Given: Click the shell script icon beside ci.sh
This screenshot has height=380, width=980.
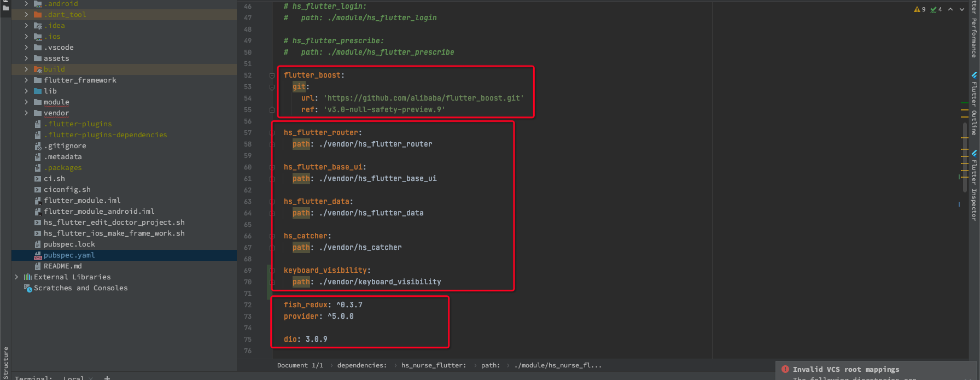Looking at the screenshot, I should 38,179.
